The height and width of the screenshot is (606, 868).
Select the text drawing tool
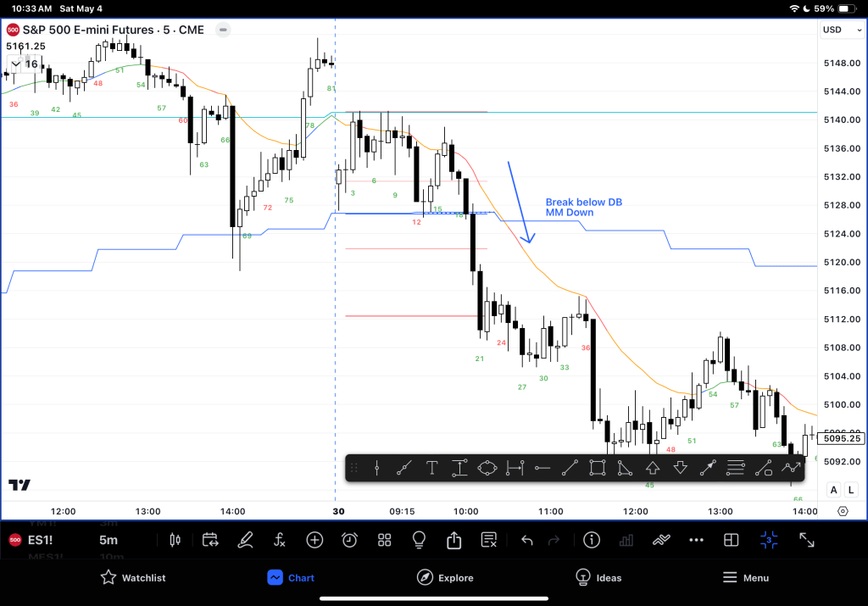pos(431,468)
